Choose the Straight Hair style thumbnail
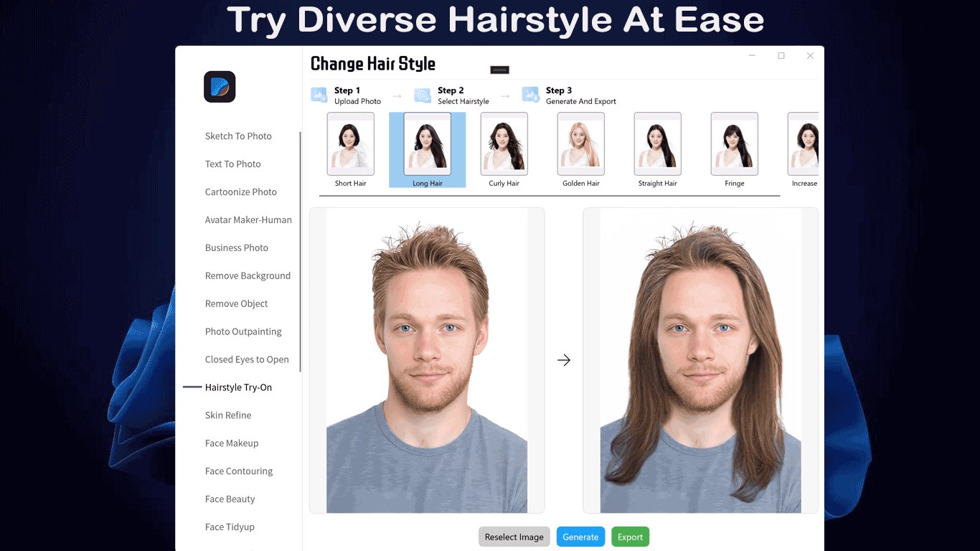The width and height of the screenshot is (980, 551). (658, 144)
